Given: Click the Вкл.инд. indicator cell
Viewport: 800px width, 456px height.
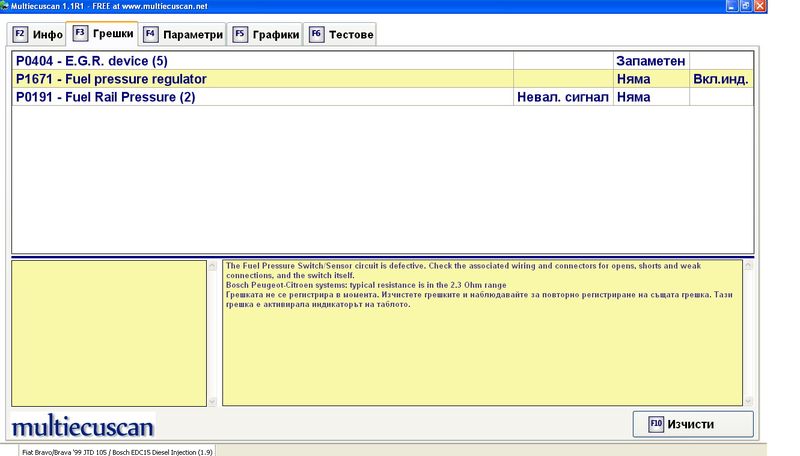Looking at the screenshot, I should [720, 79].
